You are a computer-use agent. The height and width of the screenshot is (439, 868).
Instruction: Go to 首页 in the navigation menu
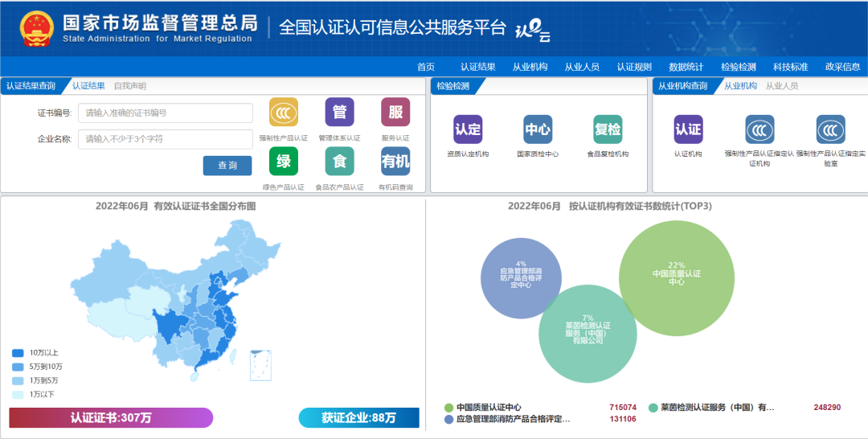[x=426, y=67]
